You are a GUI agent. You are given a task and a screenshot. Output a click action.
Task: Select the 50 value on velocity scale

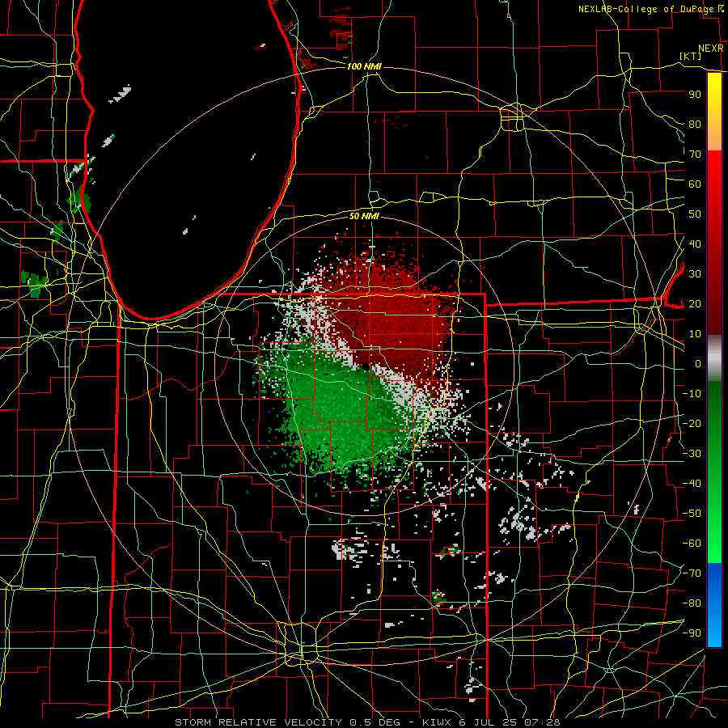point(695,214)
